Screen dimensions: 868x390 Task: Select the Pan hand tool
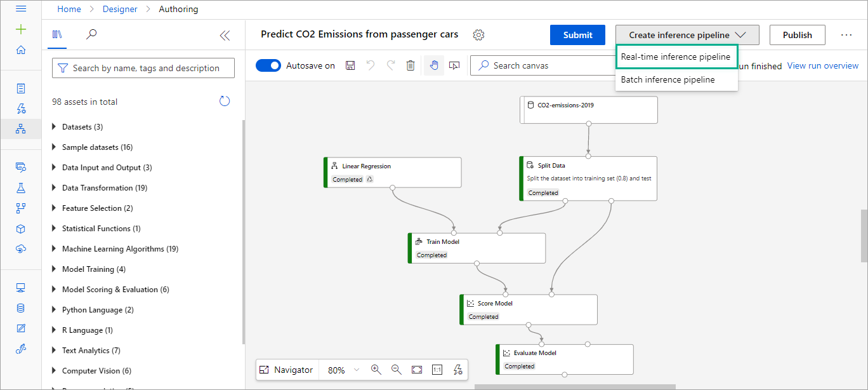coord(434,65)
